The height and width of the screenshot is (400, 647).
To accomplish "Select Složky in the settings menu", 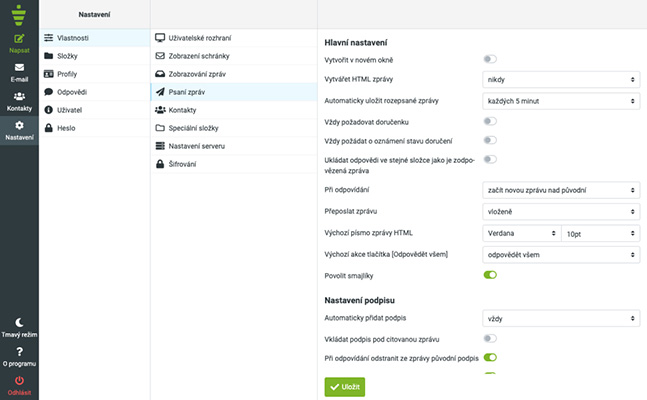I will (68, 55).
